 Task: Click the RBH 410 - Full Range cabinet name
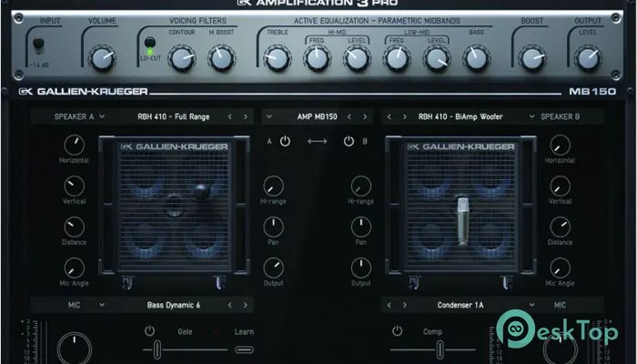pyautogui.click(x=174, y=116)
